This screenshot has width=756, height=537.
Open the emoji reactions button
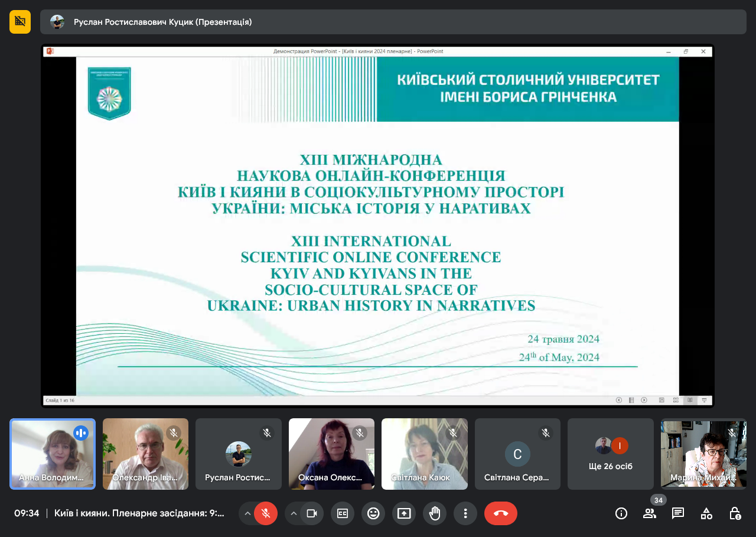373,513
